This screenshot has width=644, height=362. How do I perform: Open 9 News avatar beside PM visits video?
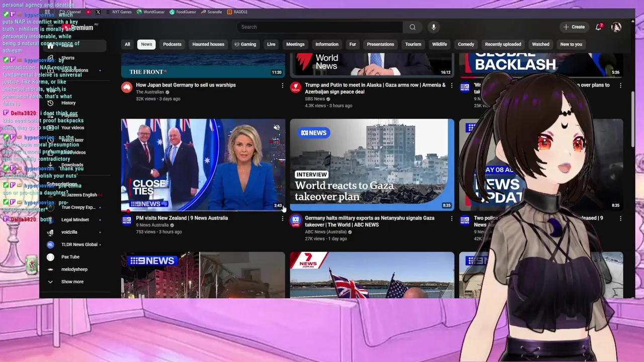point(127,220)
